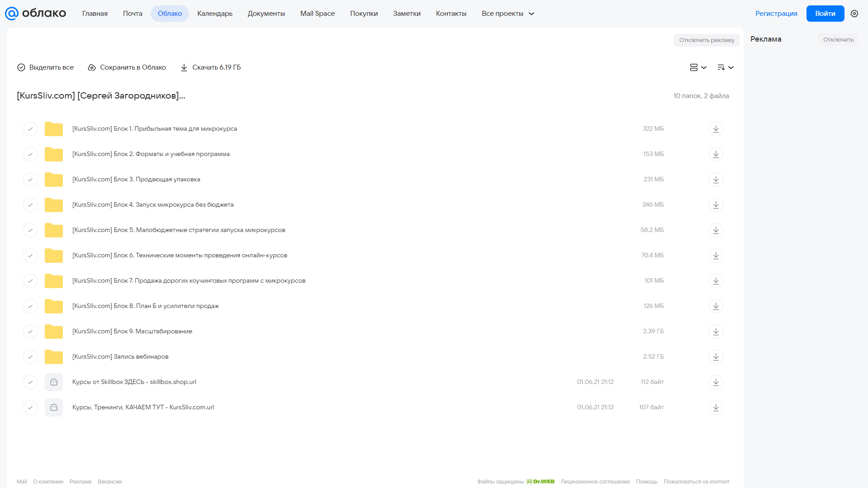Expand the view mode dropdown
Image resolution: width=868 pixels, height=488 pixels.
(698, 67)
